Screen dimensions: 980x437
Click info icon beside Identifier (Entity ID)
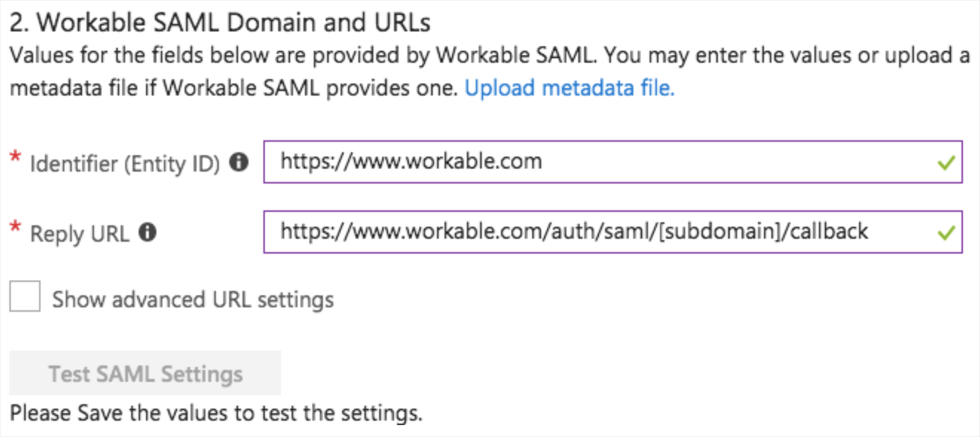(239, 162)
